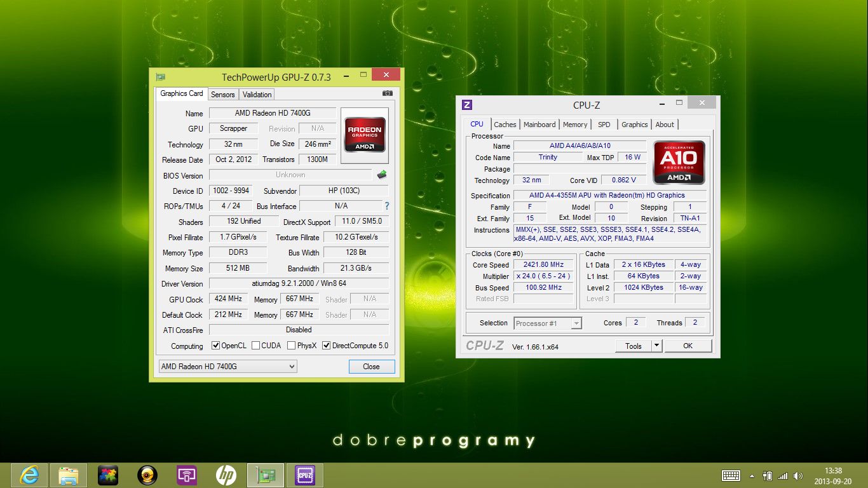Open network signal icon in the tray
The width and height of the screenshot is (868, 488).
point(783,475)
